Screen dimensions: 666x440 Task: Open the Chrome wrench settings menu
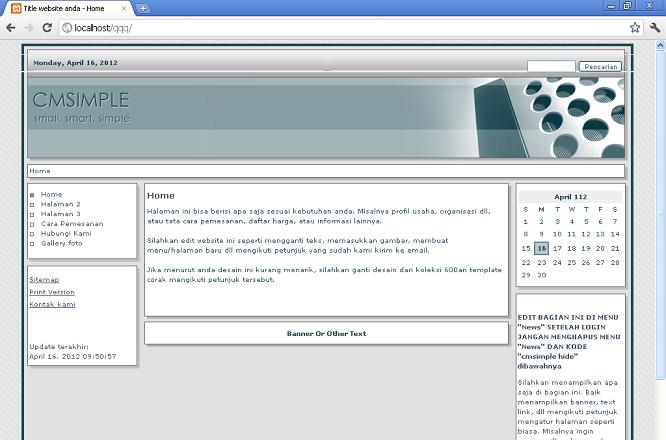655,28
